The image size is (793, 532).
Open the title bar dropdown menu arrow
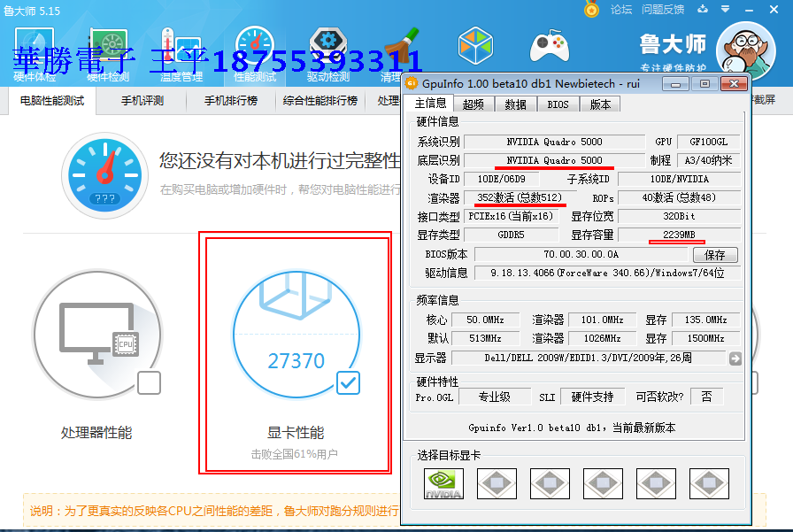725,9
